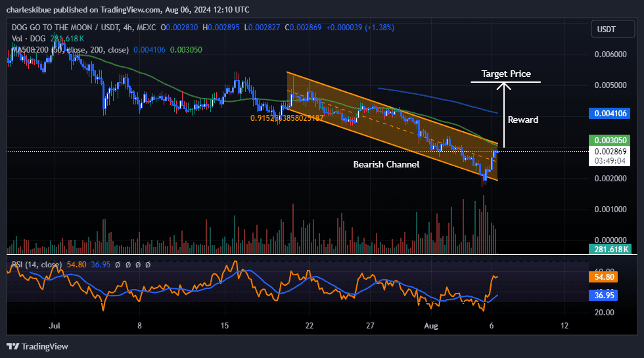Click the 281.618K volume axis tag
Image resolution: width=644 pixels, height=358 pixels.
[x=610, y=249]
